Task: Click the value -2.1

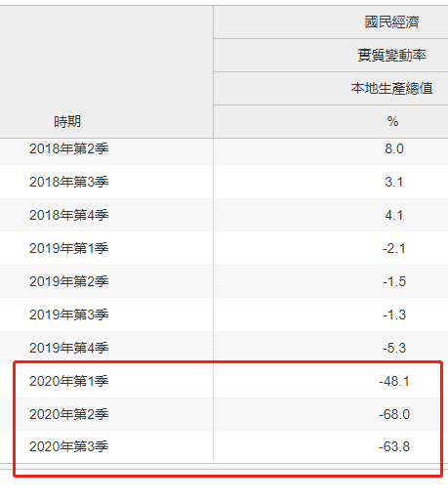Action: [x=394, y=248]
